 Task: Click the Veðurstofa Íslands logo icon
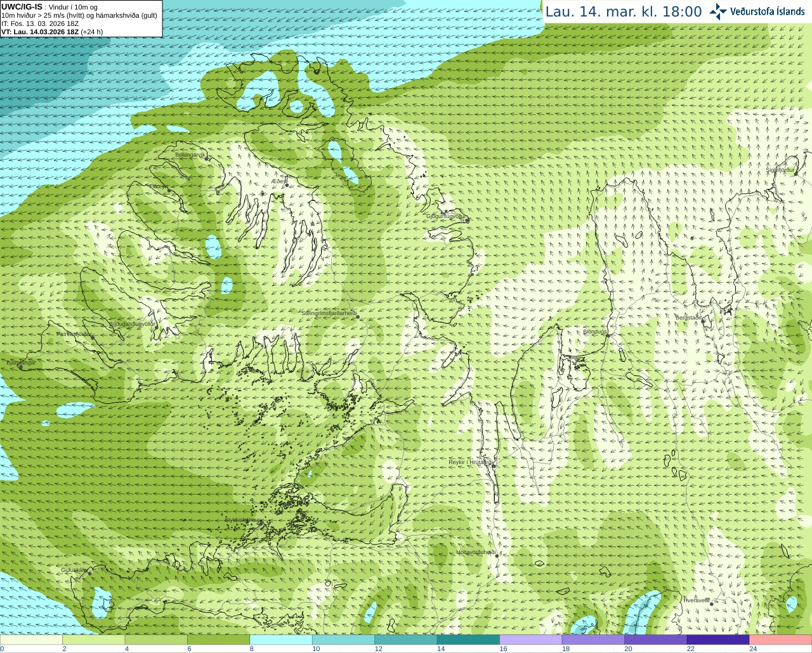point(718,11)
